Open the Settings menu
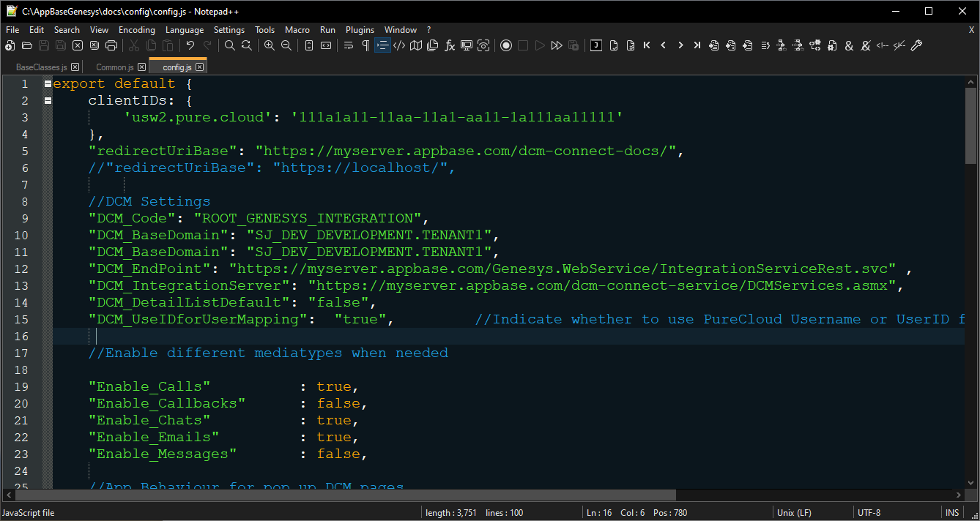980x521 pixels. (x=229, y=30)
